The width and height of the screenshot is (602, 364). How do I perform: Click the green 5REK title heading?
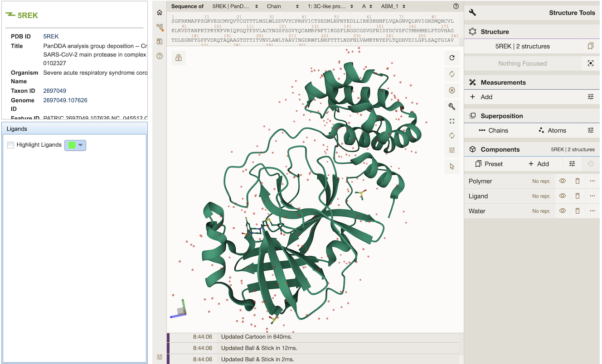28,15
